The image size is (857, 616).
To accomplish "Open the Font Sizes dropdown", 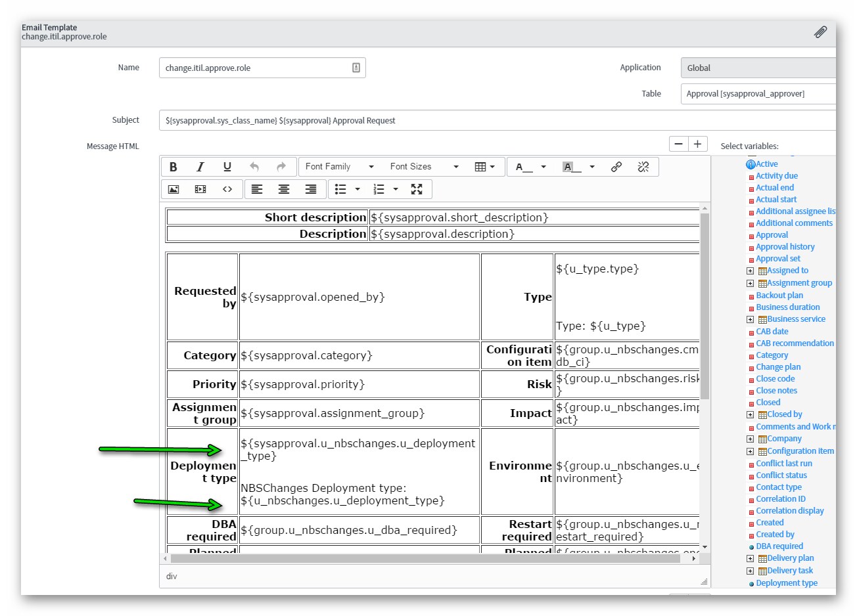I will pos(424,167).
